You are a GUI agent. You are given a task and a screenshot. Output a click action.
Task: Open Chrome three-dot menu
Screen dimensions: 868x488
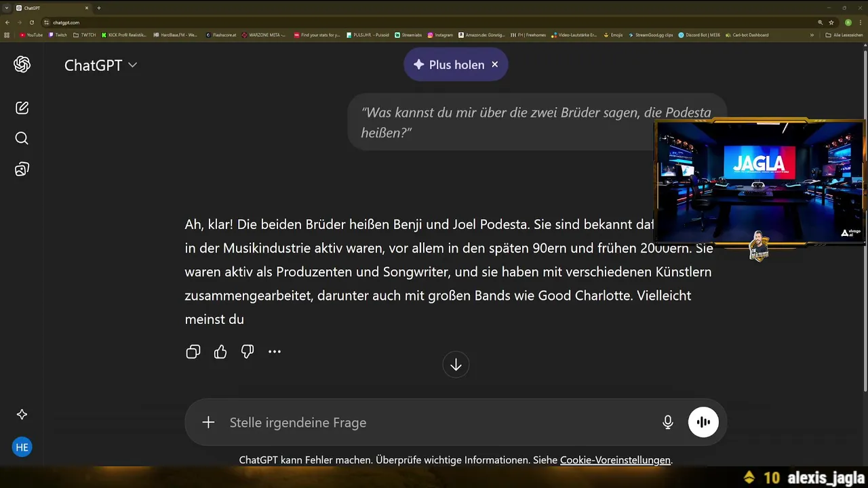click(861, 22)
